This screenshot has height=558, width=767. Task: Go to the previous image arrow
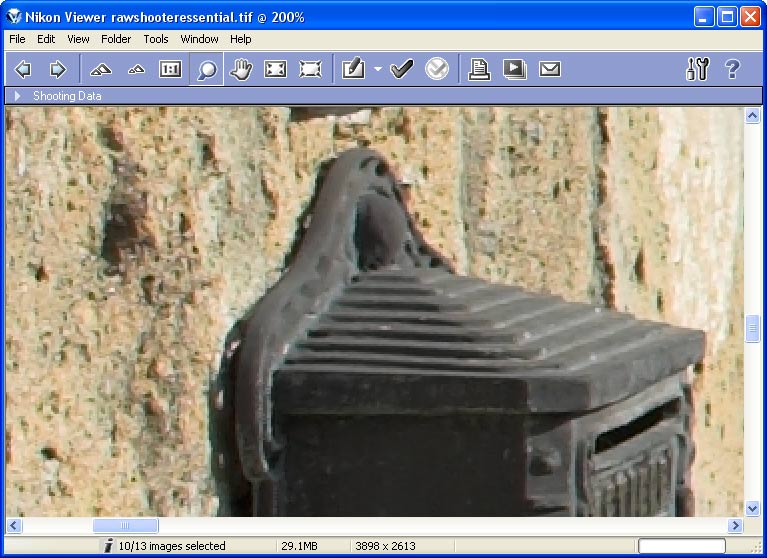coord(23,69)
